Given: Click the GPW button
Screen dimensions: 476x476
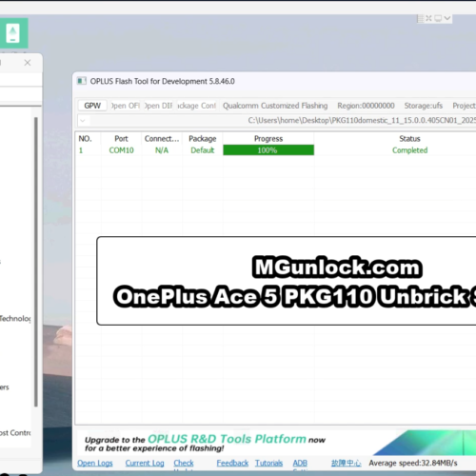Looking at the screenshot, I should pyautogui.click(x=92, y=106).
